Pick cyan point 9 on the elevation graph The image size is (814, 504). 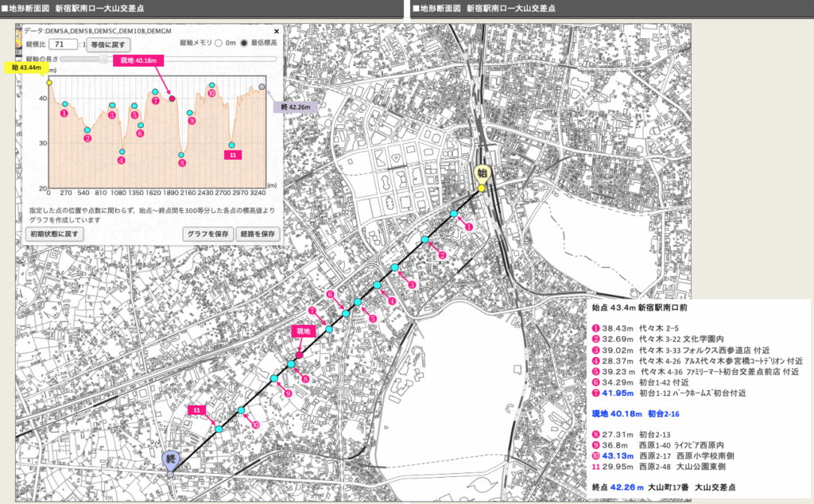[x=190, y=113]
